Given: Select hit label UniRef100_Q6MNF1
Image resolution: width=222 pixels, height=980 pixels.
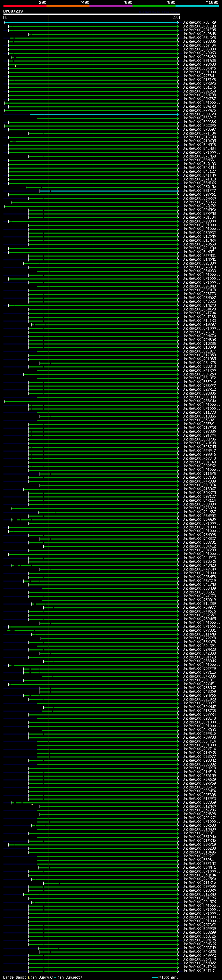Looking at the screenshot, I should 199,867.
